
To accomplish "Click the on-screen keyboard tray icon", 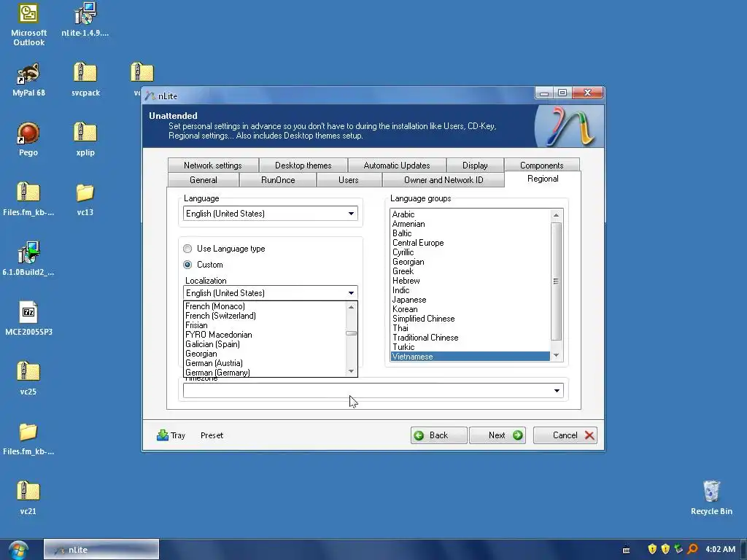I will coord(627,550).
